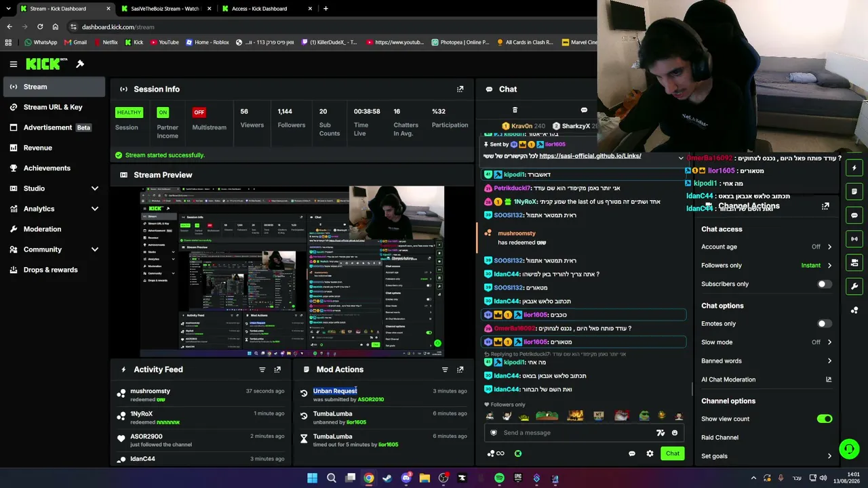
Task: Open a new browser tab
Action: point(325,9)
